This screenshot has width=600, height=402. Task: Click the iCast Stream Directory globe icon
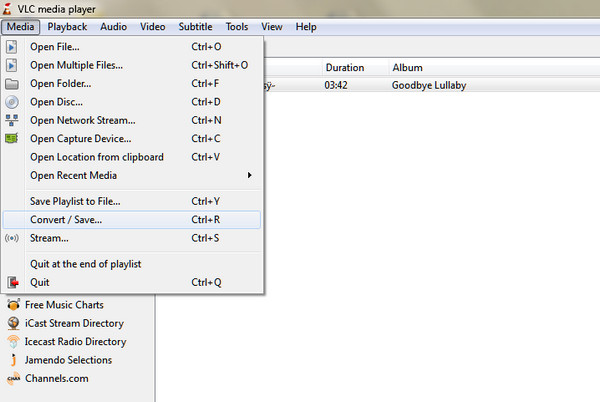click(13, 323)
